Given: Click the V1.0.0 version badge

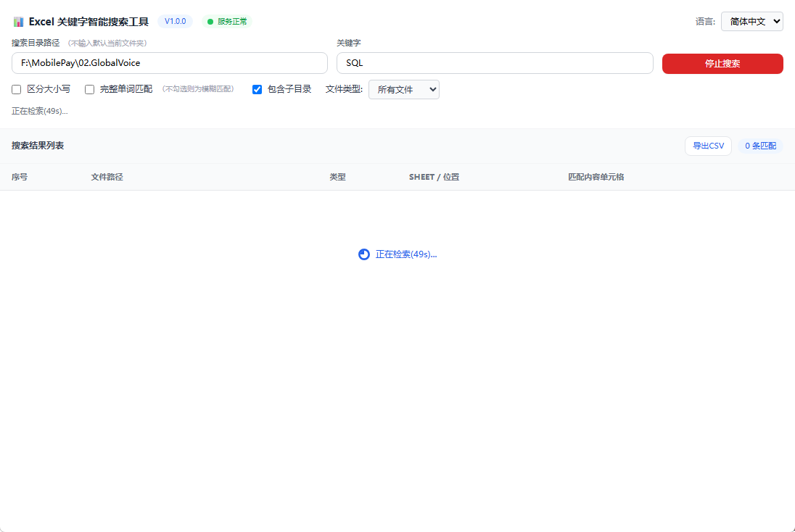Looking at the screenshot, I should [x=175, y=21].
